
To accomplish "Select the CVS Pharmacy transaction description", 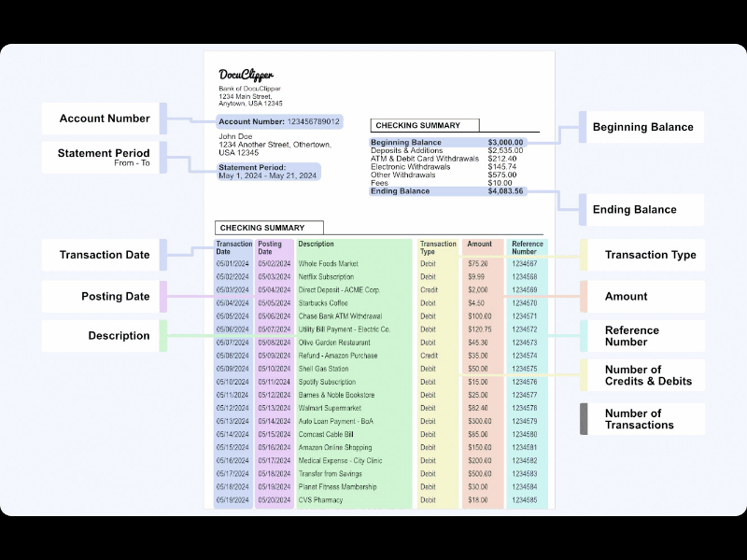I will (320, 500).
